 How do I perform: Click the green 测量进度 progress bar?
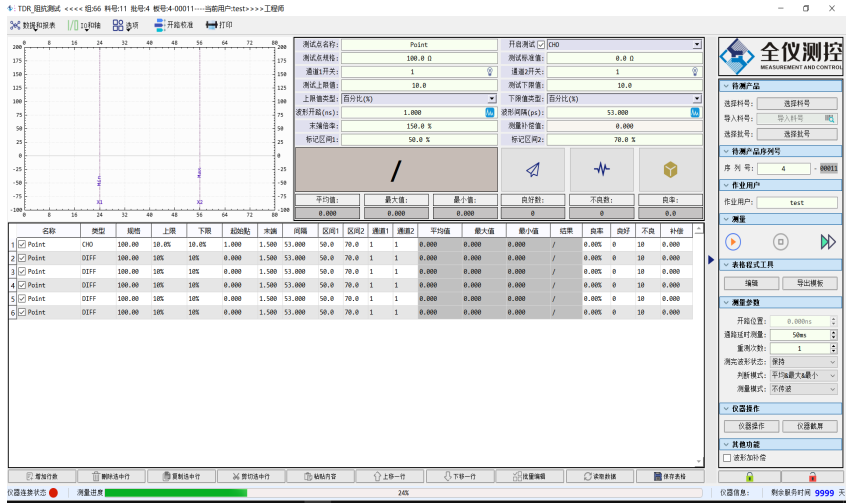[175, 493]
